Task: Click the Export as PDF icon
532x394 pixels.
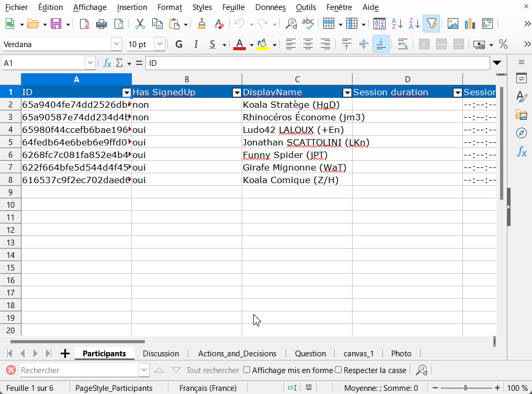Action: tap(84, 24)
